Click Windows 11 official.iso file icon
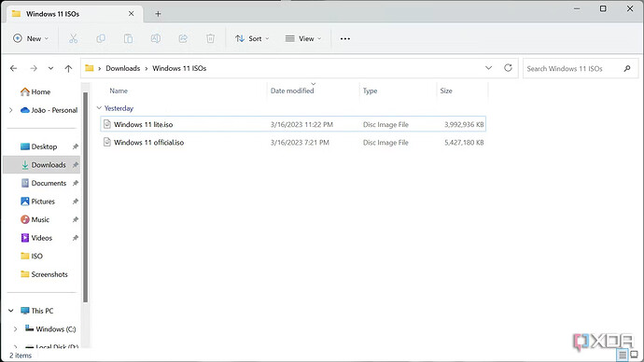 pyautogui.click(x=107, y=142)
